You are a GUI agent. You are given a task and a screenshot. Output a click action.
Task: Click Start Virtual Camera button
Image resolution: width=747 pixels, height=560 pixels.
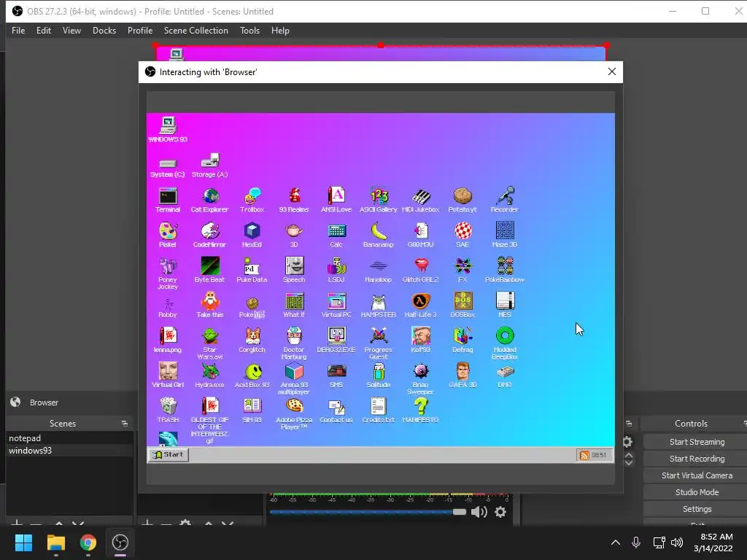[x=697, y=475]
